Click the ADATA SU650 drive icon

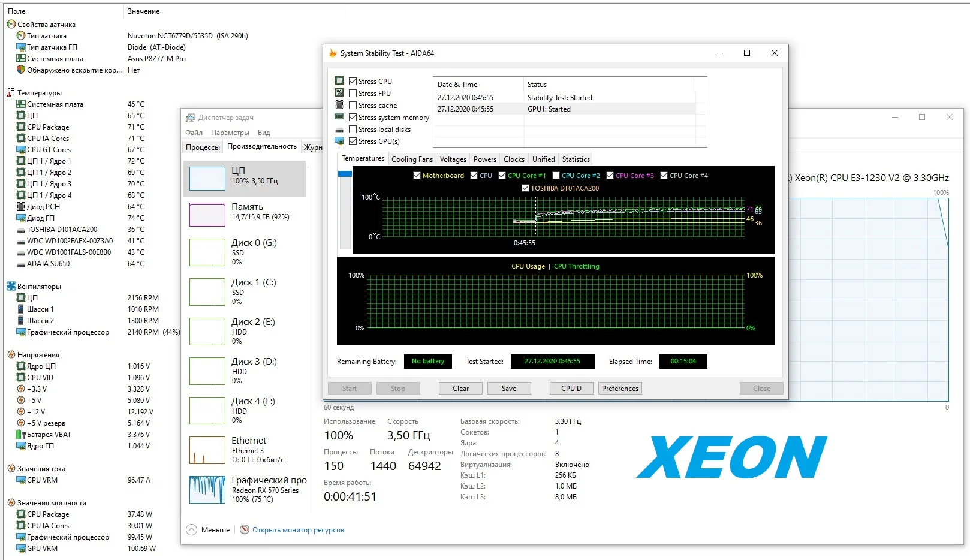click(x=21, y=264)
